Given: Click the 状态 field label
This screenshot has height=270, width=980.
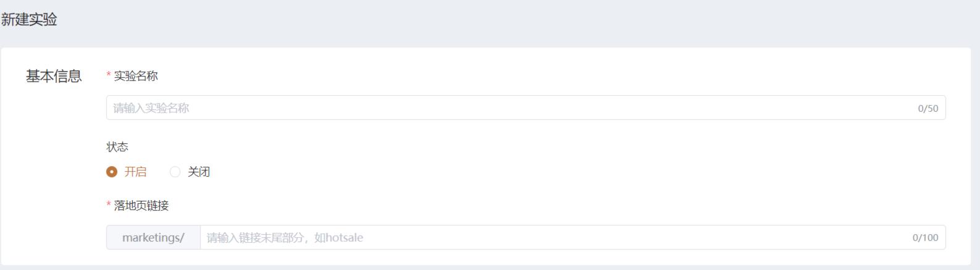Looking at the screenshot, I should [117, 147].
